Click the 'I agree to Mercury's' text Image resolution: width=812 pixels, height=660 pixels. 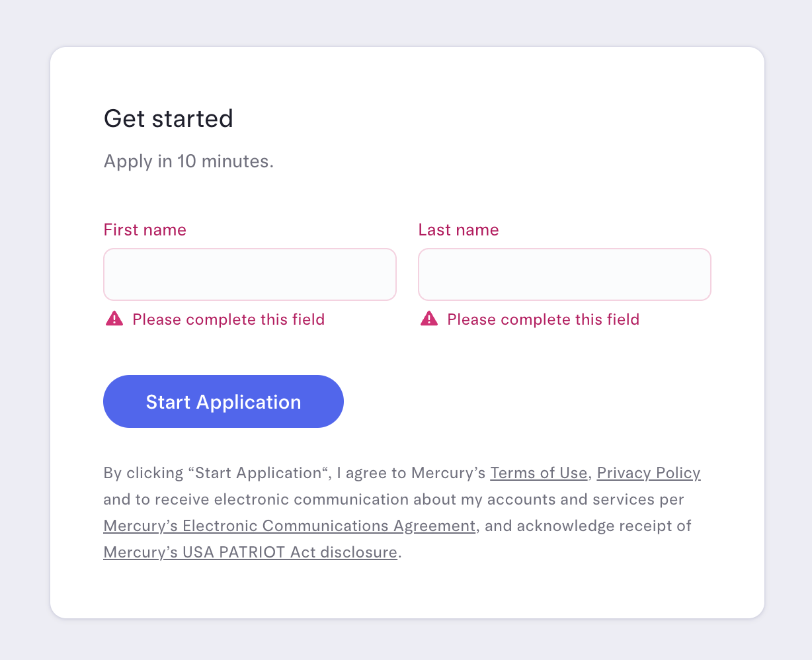411,473
